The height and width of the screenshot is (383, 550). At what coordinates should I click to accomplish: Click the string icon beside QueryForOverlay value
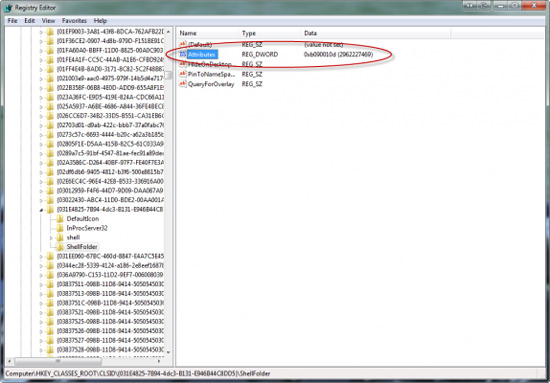point(183,84)
